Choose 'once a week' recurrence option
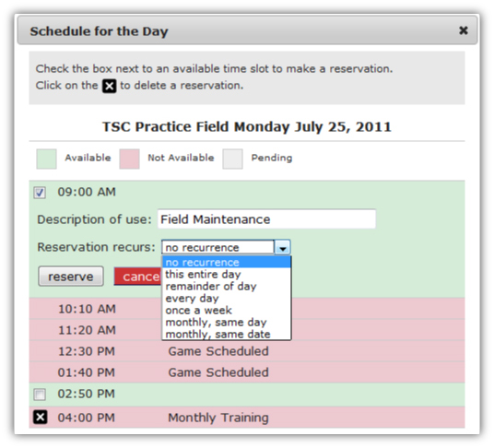 pos(226,310)
